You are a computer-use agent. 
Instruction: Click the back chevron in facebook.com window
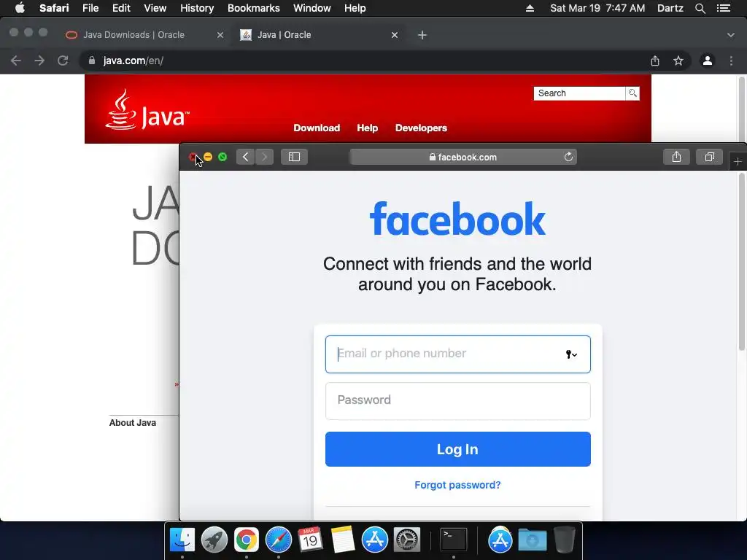(x=245, y=157)
